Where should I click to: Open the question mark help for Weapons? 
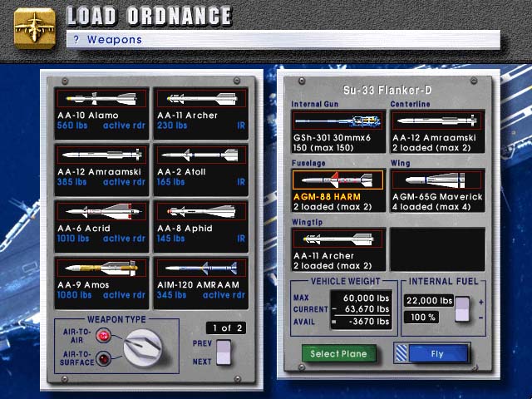point(76,40)
